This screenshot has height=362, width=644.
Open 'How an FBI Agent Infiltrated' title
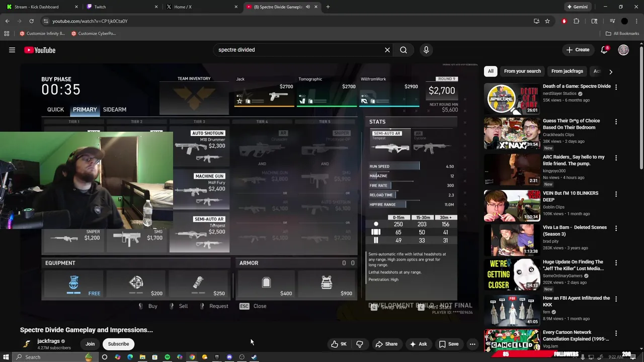(x=576, y=301)
